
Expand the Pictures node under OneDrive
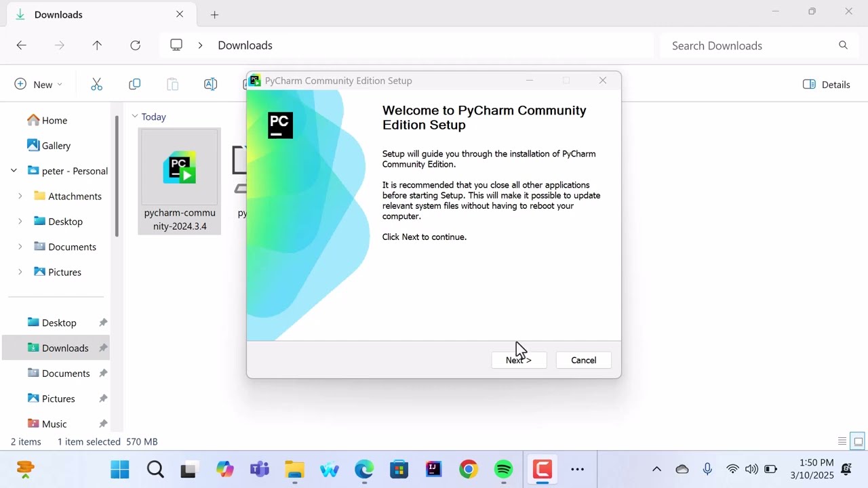click(x=20, y=272)
